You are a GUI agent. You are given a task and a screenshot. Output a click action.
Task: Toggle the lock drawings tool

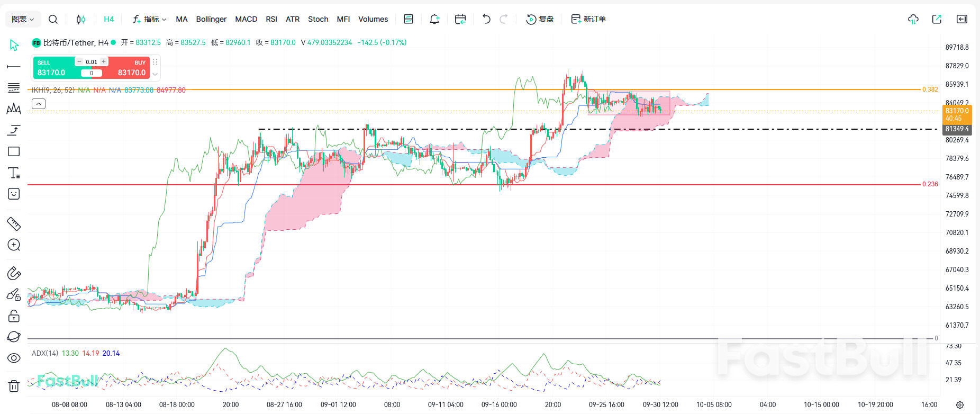pos(14,316)
